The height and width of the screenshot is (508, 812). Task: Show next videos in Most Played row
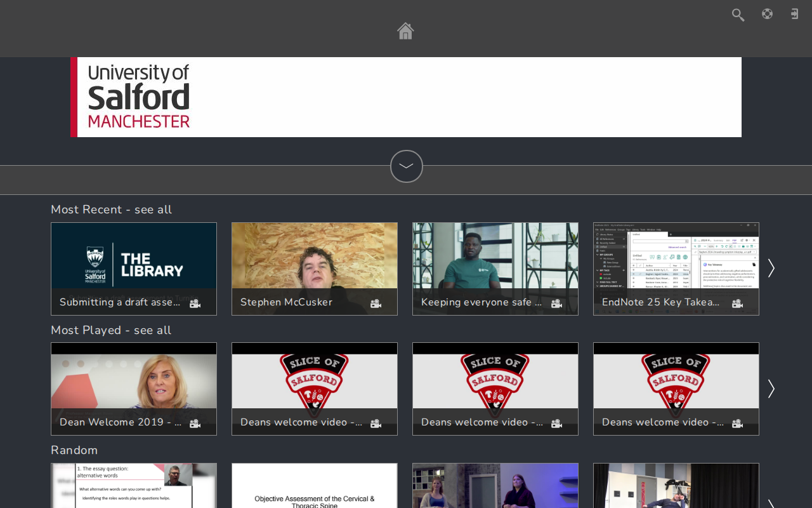click(771, 389)
